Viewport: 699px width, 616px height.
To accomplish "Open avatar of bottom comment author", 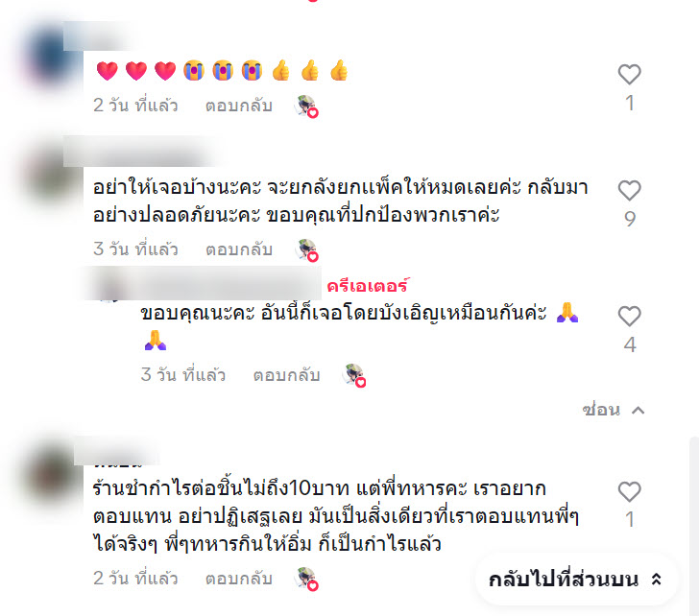I will (54, 474).
